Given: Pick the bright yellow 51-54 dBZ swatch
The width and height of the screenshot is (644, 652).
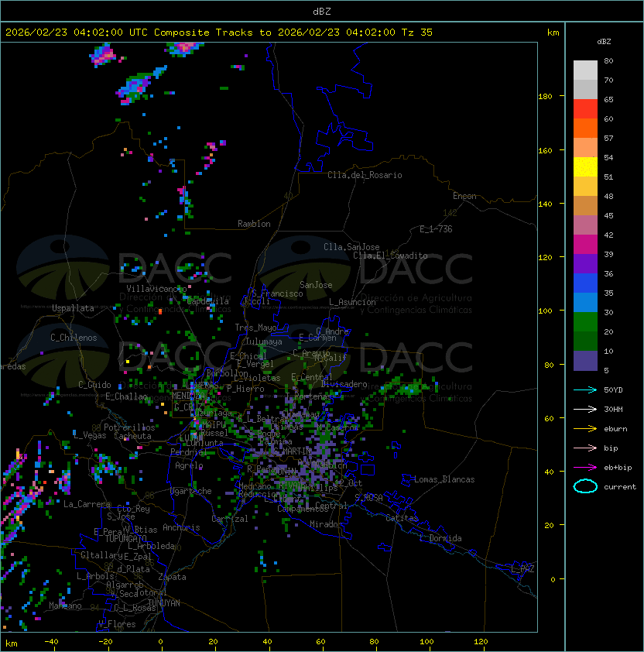Looking at the screenshot, I should click(x=585, y=166).
